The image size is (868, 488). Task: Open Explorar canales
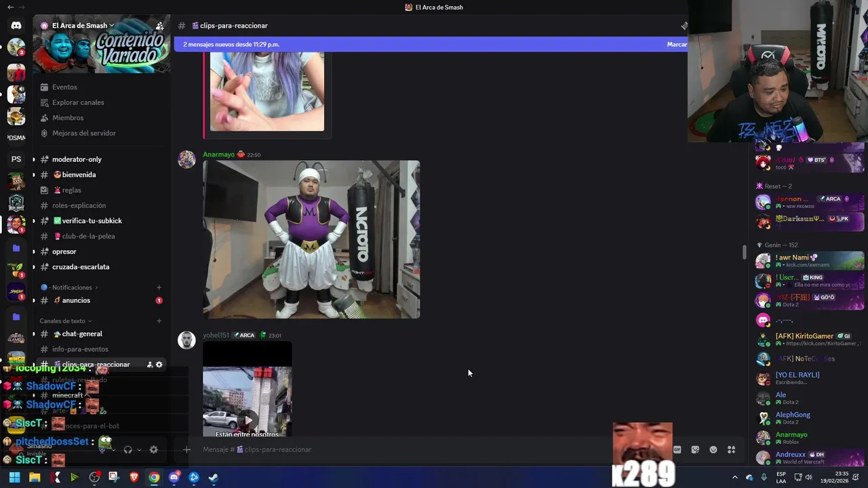[102, 102]
